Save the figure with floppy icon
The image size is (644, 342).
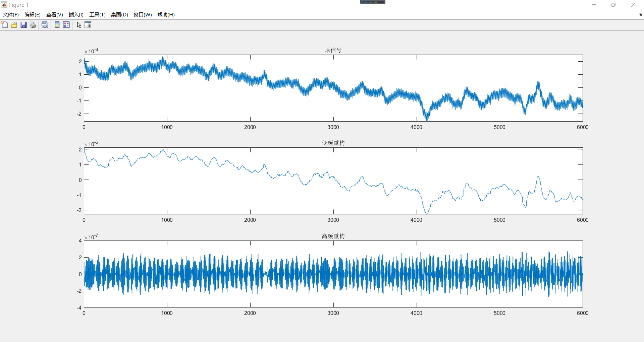pos(23,25)
